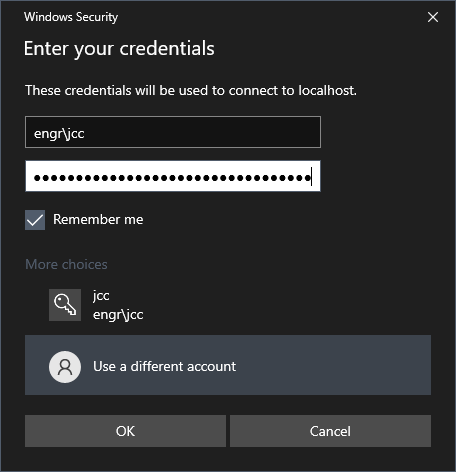Focus the username field containing engr\jcc
This screenshot has width=456, height=472.
pyautogui.click(x=173, y=132)
